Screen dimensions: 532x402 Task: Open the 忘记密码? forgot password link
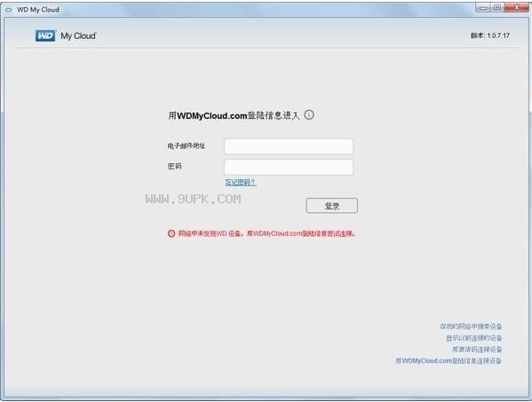241,183
